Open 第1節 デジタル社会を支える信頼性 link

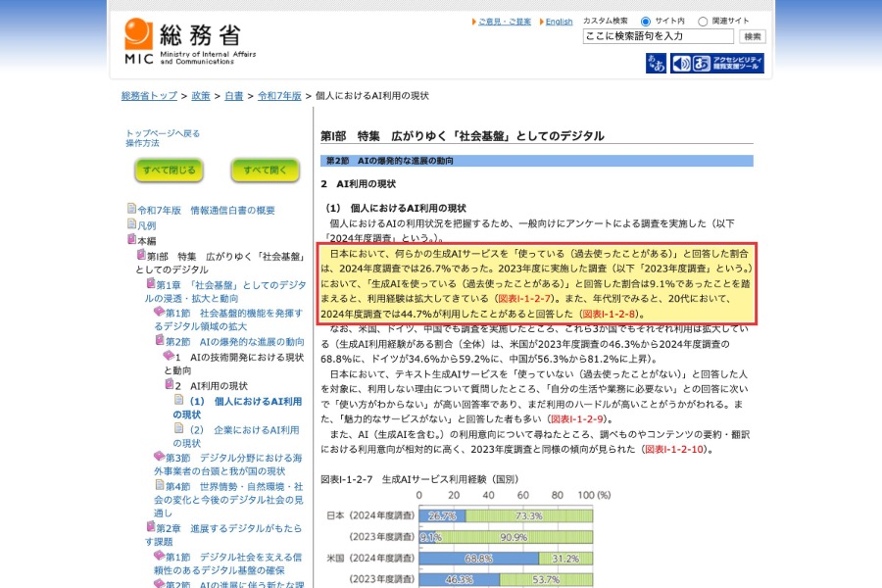tap(227, 563)
